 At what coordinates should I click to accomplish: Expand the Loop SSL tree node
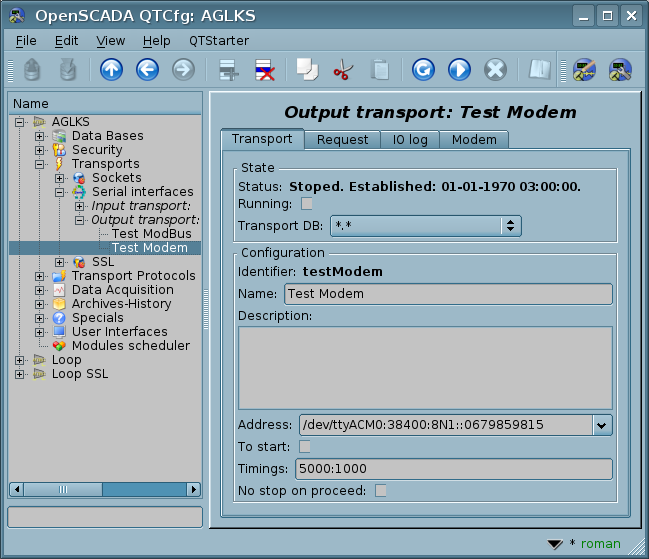click(x=19, y=374)
